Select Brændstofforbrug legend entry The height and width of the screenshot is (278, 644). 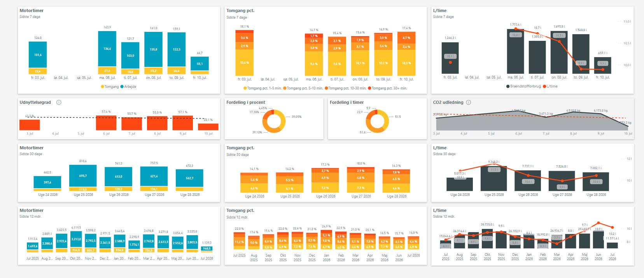[x=523, y=86]
